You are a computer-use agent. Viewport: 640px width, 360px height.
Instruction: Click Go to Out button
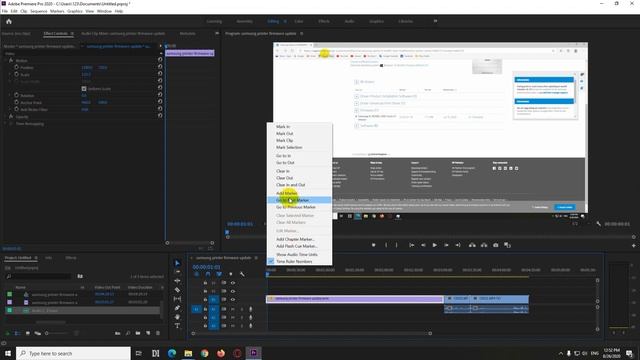point(458,245)
